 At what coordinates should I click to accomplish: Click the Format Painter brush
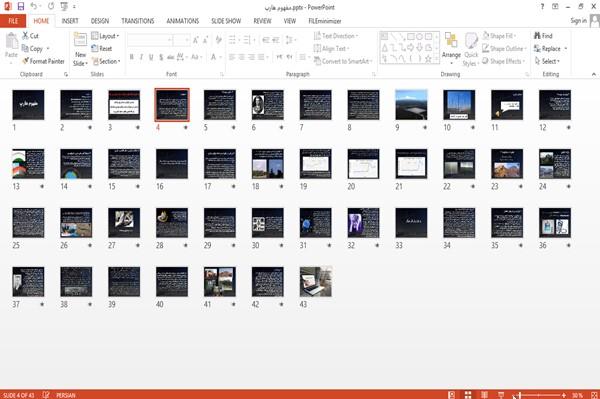point(43,61)
